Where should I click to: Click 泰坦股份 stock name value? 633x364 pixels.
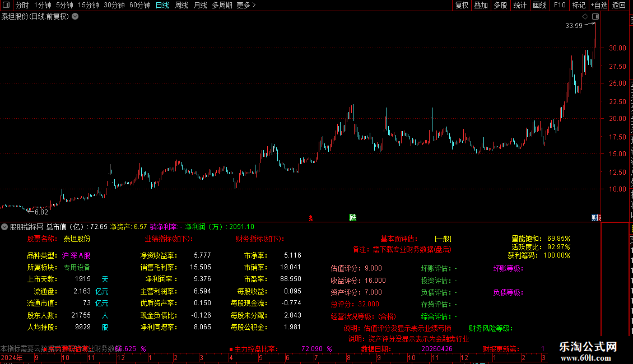point(77,239)
